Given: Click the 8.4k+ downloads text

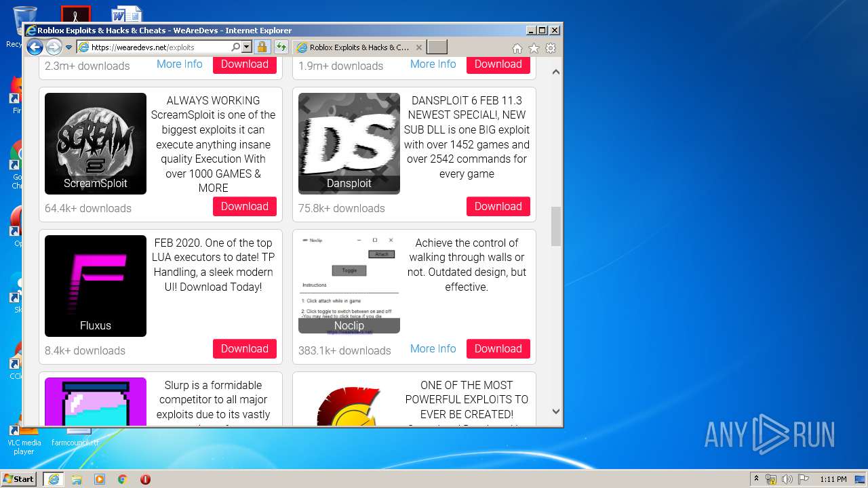Looking at the screenshot, I should click(85, 351).
